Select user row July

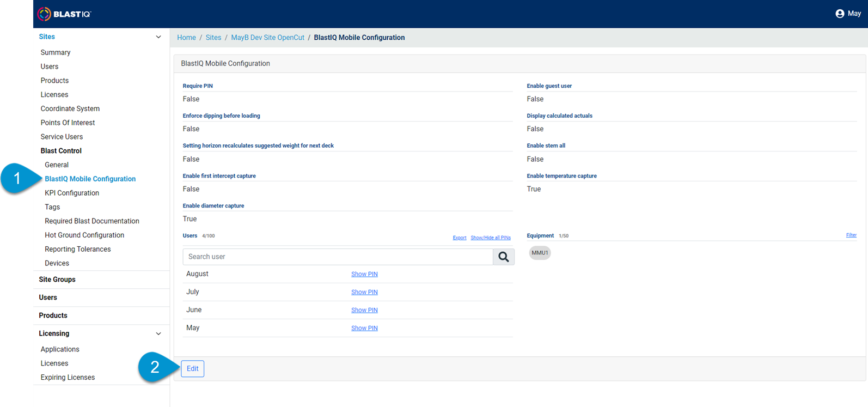click(x=348, y=292)
